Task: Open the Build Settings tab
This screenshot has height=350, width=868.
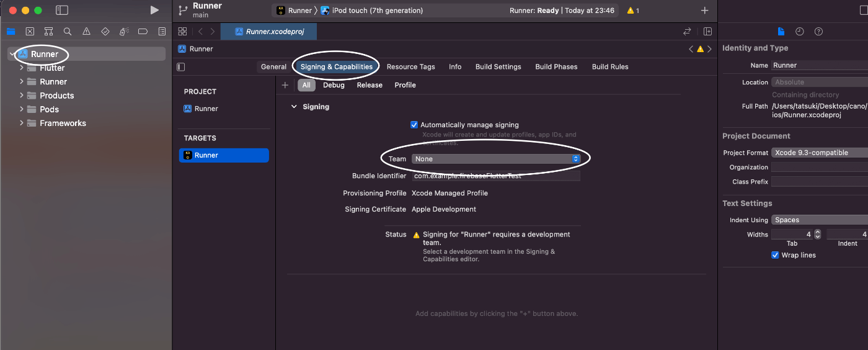Action: [x=498, y=67]
